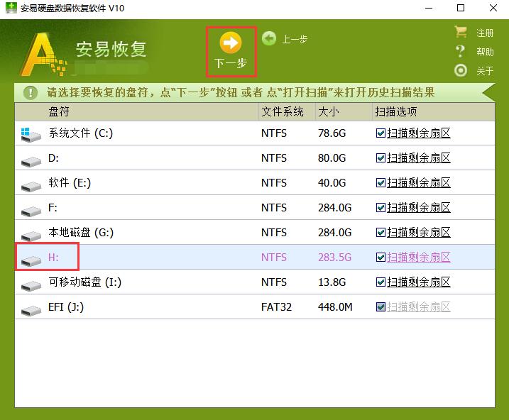Viewport: 509px width, 420px height.
Task: Click the NTFS cell in H: row
Action: point(274,258)
